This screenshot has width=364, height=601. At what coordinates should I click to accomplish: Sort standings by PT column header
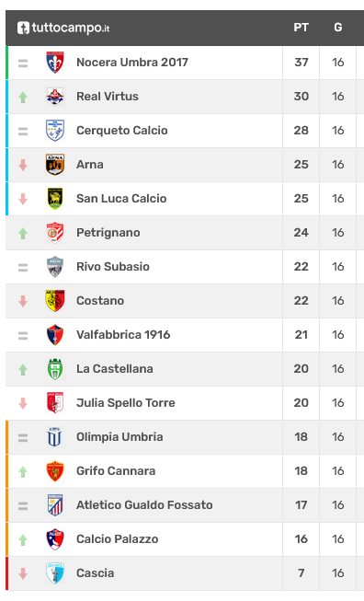pyautogui.click(x=301, y=28)
